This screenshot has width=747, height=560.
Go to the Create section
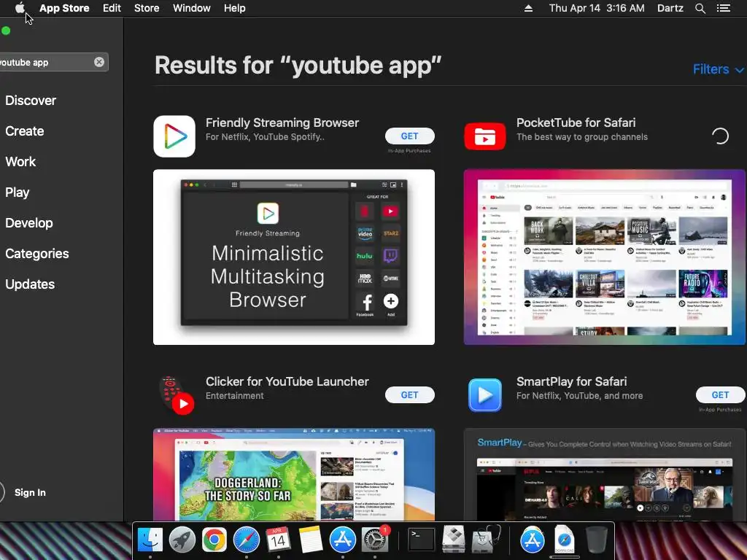click(24, 131)
